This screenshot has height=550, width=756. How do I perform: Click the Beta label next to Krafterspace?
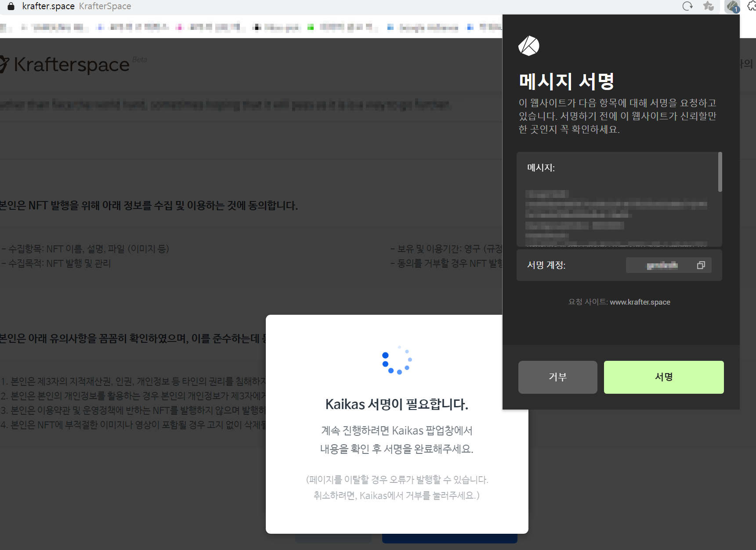140,59
